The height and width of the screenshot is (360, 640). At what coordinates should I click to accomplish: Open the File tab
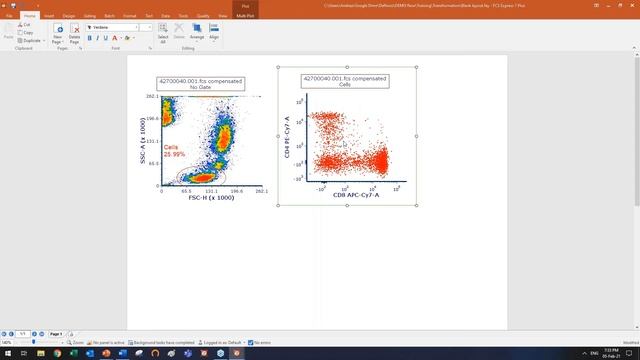[9, 16]
